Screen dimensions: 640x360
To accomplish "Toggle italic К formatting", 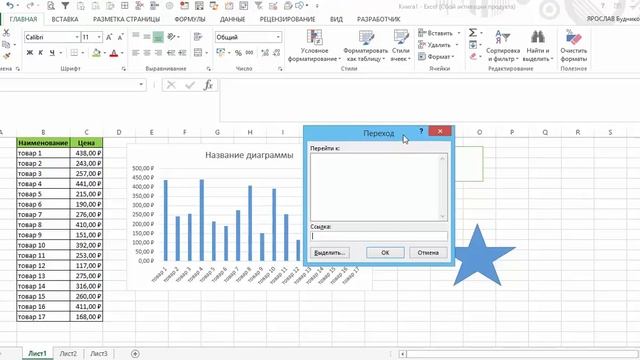I will (x=40, y=53).
